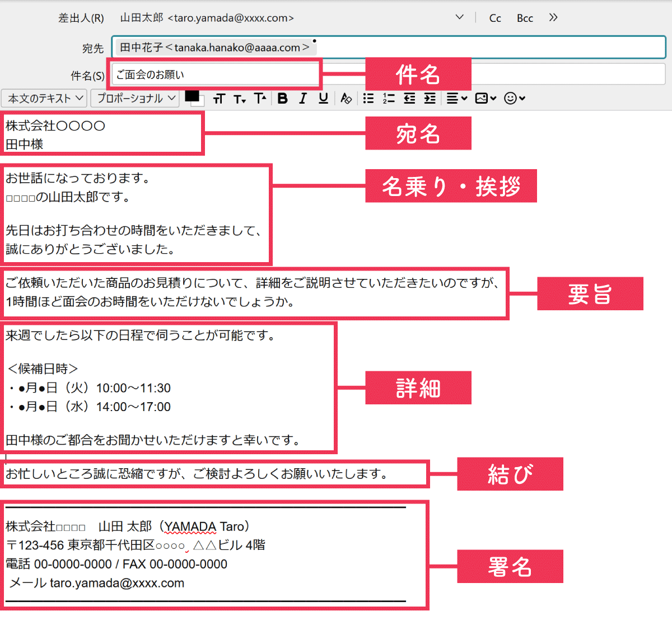Image resolution: width=672 pixels, height=620 pixels.
Task: Open the insert emoji dropdown
Action: [514, 98]
